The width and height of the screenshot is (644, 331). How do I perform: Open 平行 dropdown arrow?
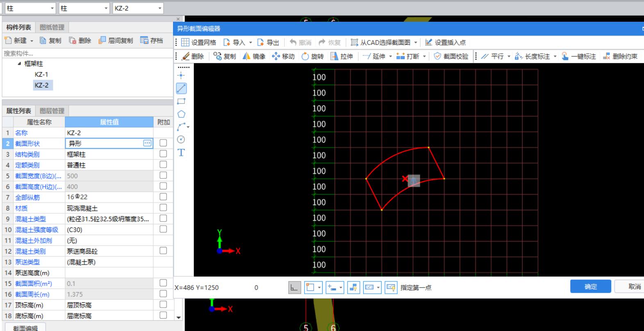coord(509,56)
